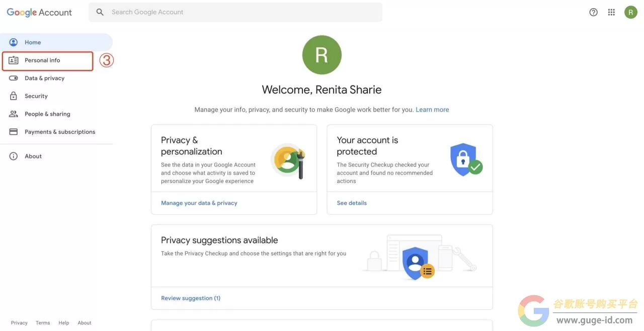Click the Personal info card icon

(14, 60)
